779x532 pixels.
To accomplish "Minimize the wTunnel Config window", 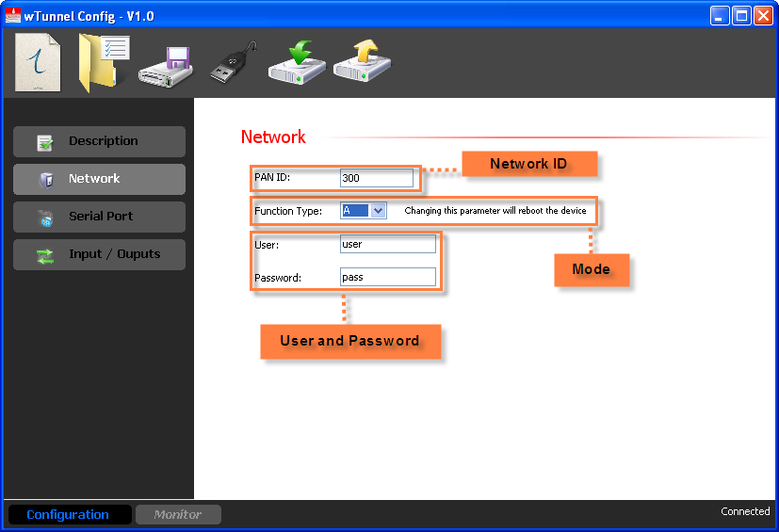I will coord(720,16).
